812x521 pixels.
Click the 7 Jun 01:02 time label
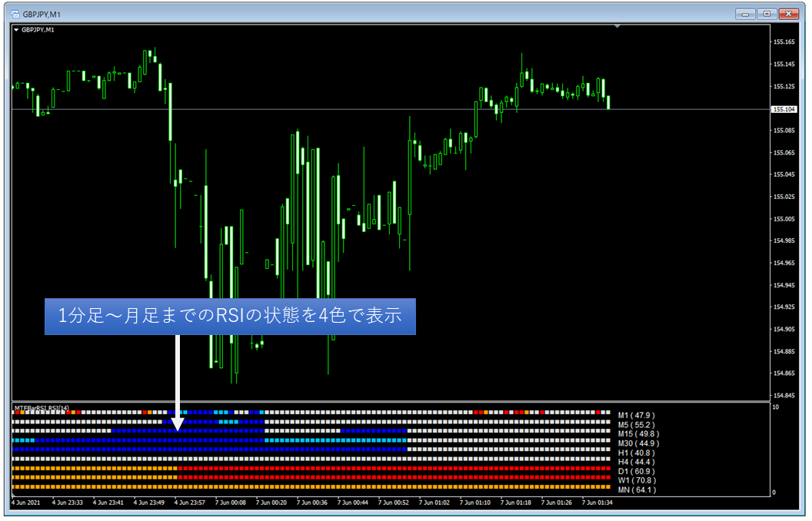434,503
